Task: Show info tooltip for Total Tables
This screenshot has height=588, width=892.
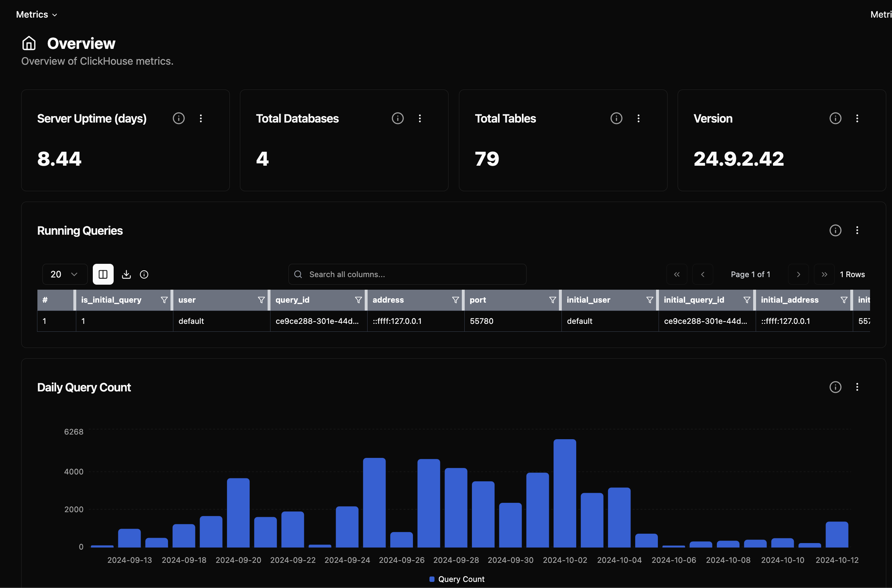Action: point(616,119)
